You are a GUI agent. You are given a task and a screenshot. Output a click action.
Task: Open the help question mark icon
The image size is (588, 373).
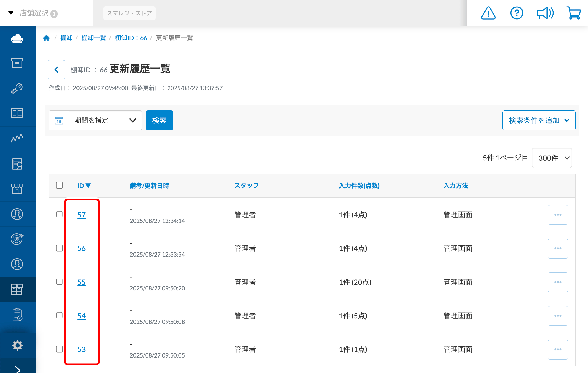[x=517, y=13]
